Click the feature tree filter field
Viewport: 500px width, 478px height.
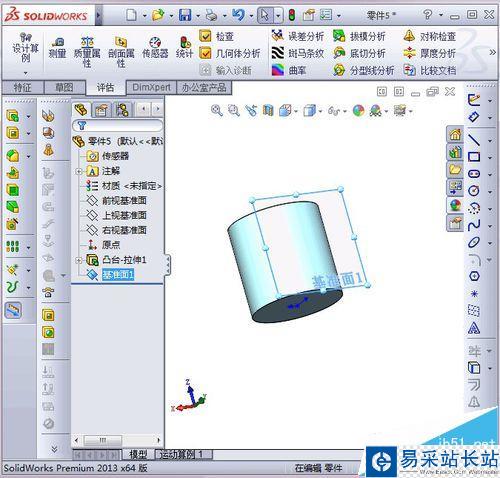click(118, 125)
